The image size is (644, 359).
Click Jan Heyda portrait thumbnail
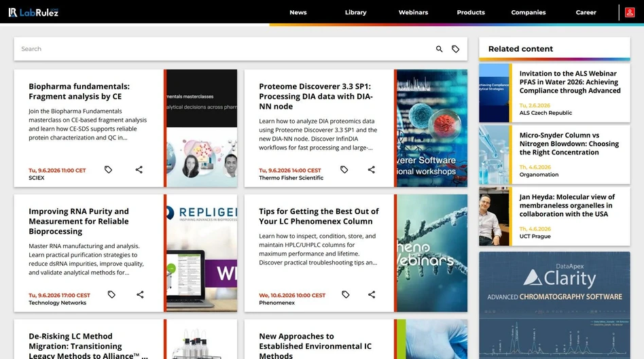pos(494,216)
